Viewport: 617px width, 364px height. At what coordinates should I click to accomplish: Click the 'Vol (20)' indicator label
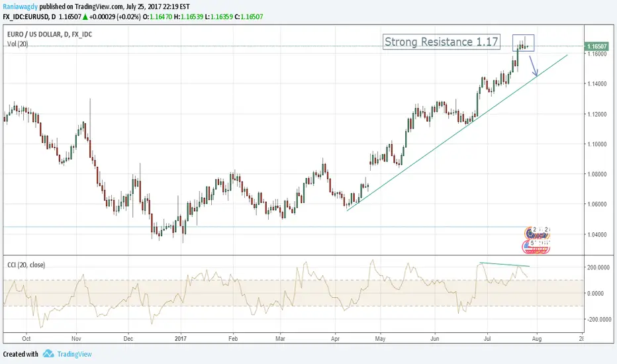pyautogui.click(x=18, y=44)
